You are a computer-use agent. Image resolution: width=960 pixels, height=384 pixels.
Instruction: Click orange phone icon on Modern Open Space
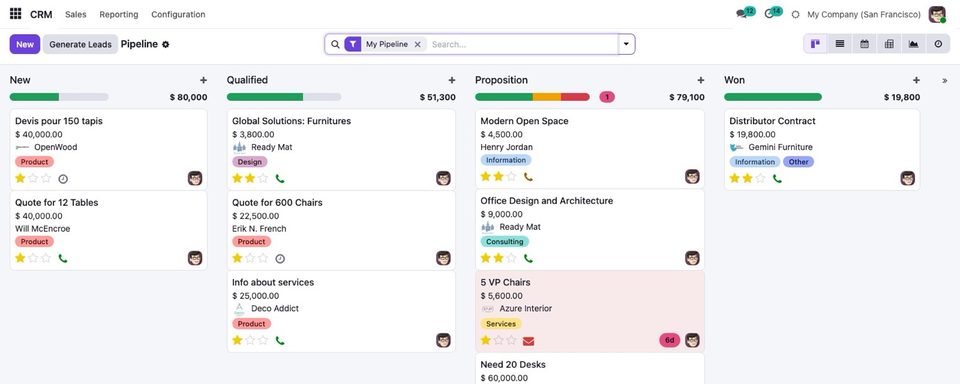click(528, 177)
